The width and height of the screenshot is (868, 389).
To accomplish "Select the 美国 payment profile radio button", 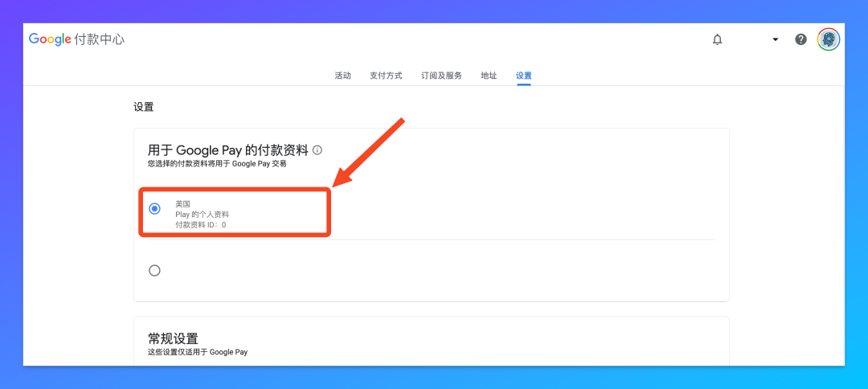I will click(x=155, y=209).
